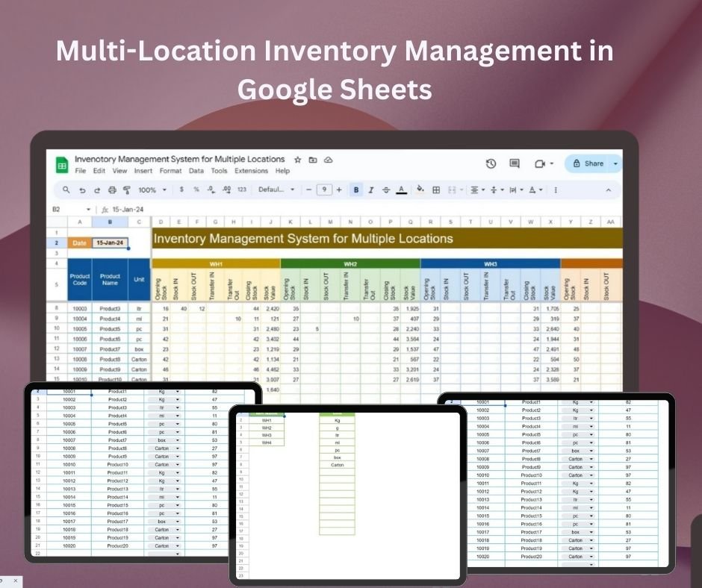Format as percent

[196, 190]
